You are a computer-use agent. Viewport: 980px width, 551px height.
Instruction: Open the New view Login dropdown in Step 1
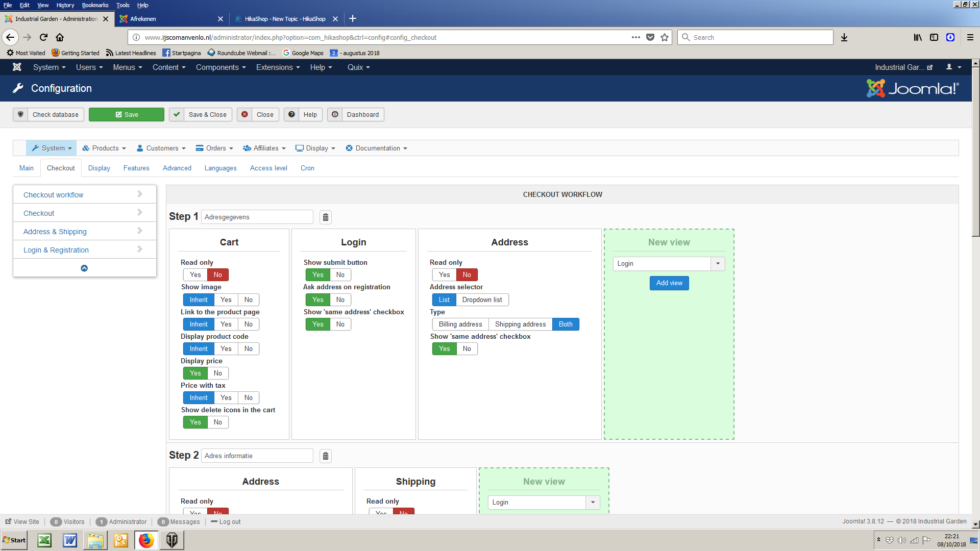tap(669, 264)
